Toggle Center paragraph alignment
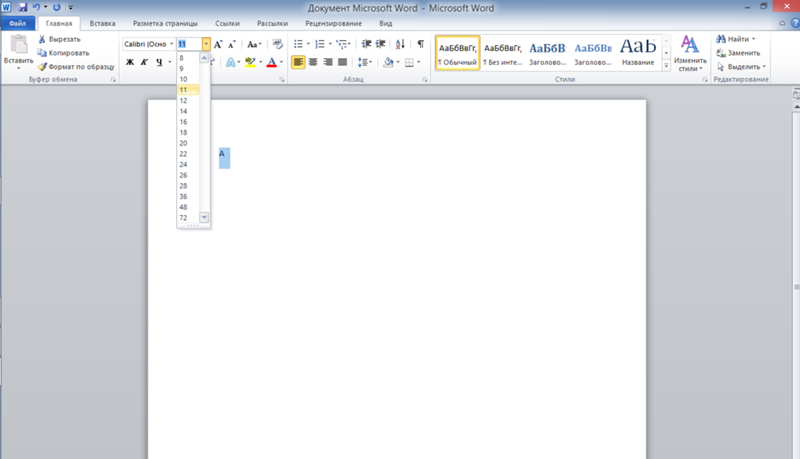The width and height of the screenshot is (800, 459). pyautogui.click(x=313, y=62)
